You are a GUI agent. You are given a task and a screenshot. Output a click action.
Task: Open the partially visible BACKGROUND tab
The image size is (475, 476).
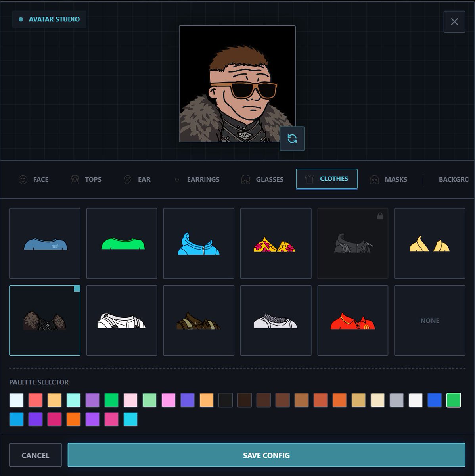click(454, 179)
